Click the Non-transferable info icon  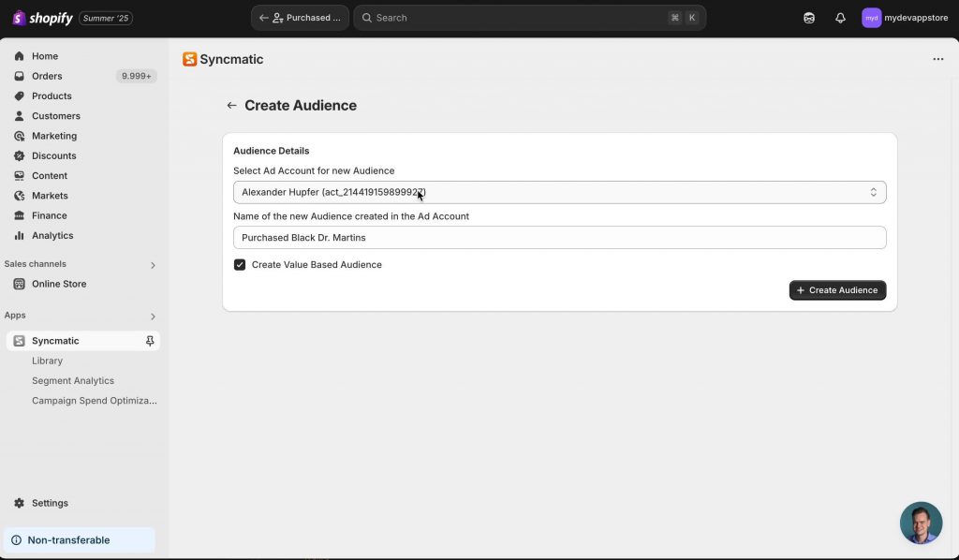tap(17, 540)
